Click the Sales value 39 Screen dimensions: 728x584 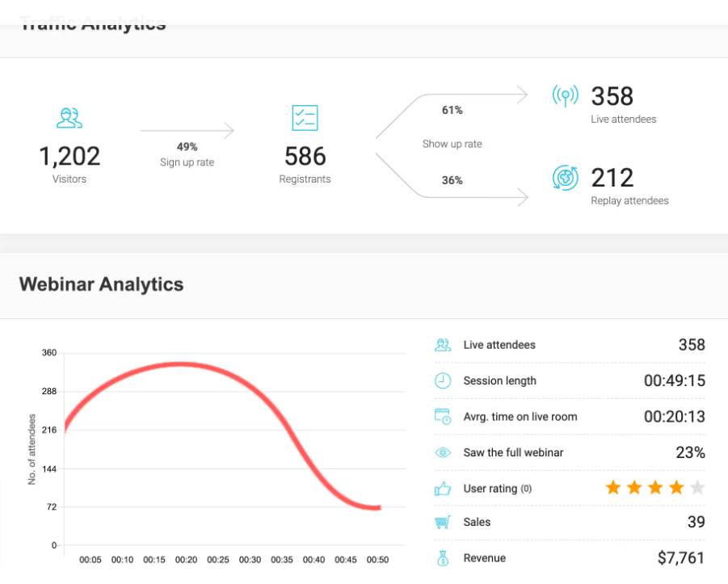696,522
